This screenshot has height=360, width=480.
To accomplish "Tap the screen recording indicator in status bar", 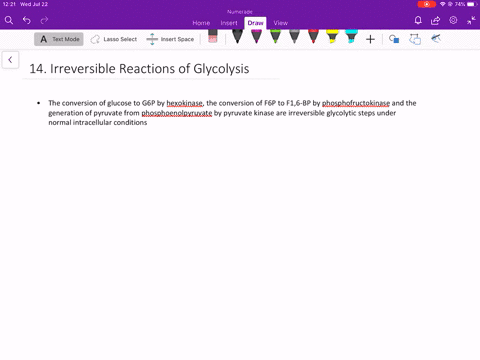I will click(427, 4).
